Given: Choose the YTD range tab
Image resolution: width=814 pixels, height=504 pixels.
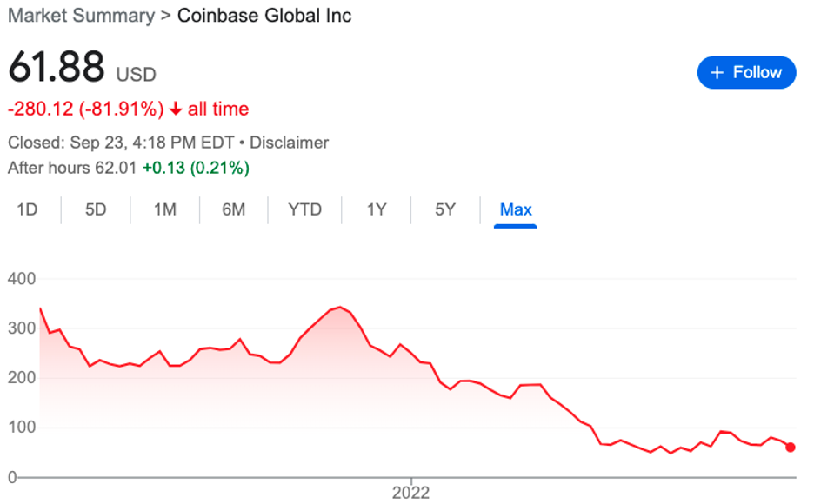Looking at the screenshot, I should [304, 209].
